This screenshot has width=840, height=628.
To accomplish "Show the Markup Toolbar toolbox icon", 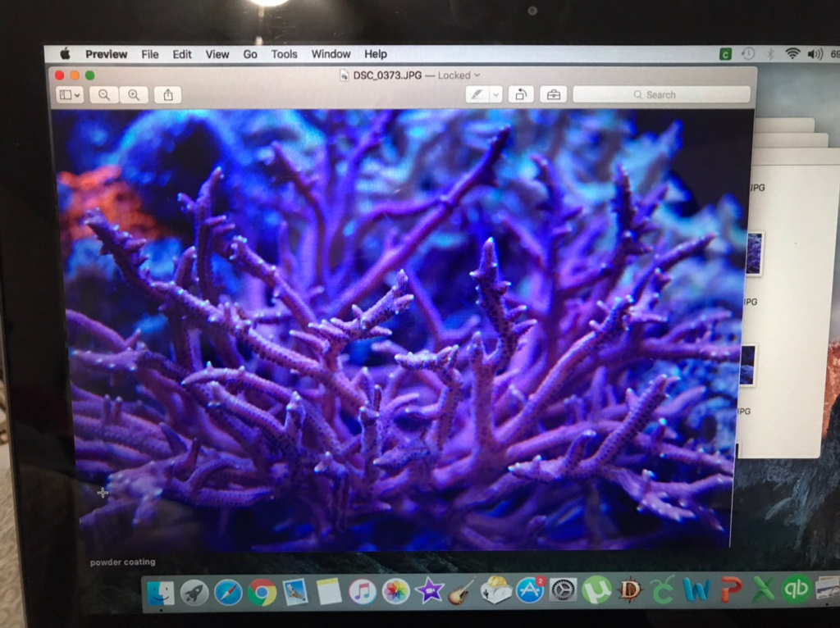I will point(554,95).
